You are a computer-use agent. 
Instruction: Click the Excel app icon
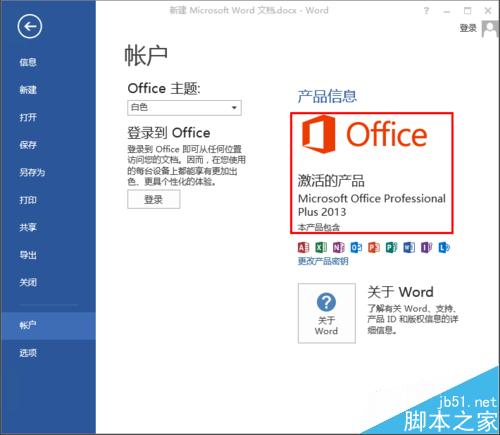(x=321, y=247)
